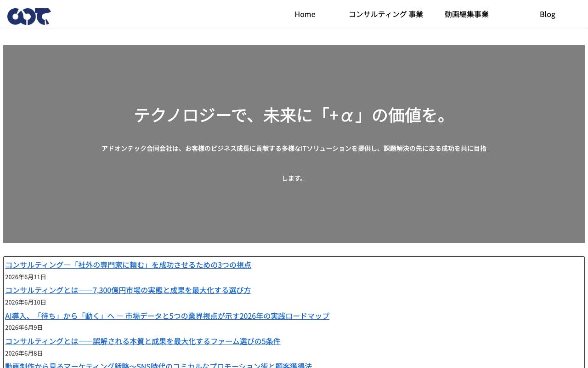This screenshot has width=588, height=368.
Task: Click the company logo in the header
Action: (x=29, y=16)
